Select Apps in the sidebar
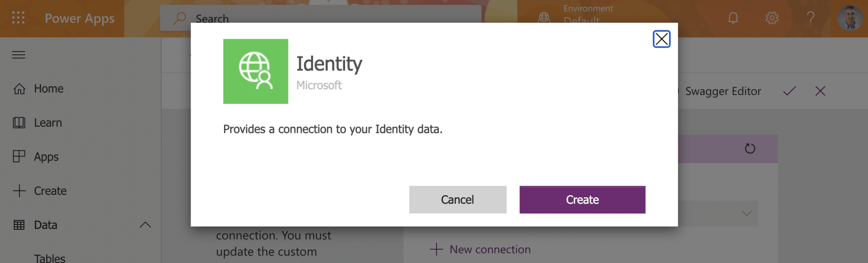This screenshot has height=263, width=868. (x=46, y=157)
